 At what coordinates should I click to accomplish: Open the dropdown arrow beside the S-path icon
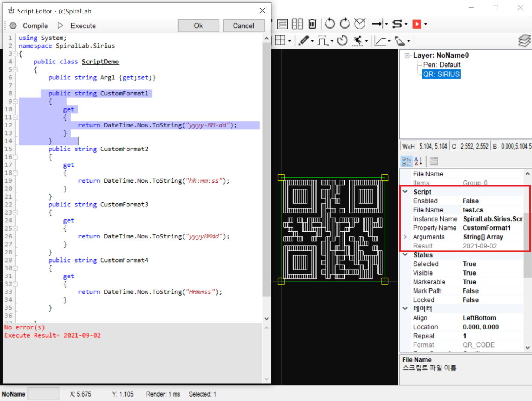click(406, 24)
